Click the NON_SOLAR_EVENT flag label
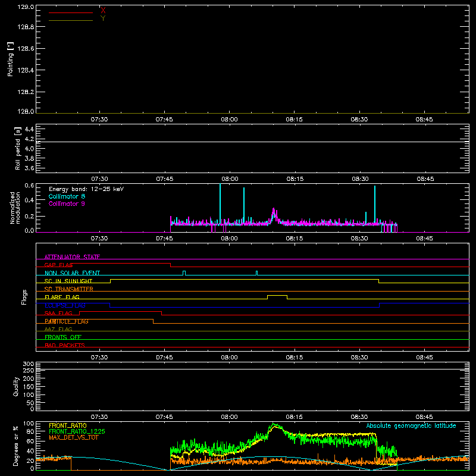Viewport: 476px width, 476px height. (72, 273)
